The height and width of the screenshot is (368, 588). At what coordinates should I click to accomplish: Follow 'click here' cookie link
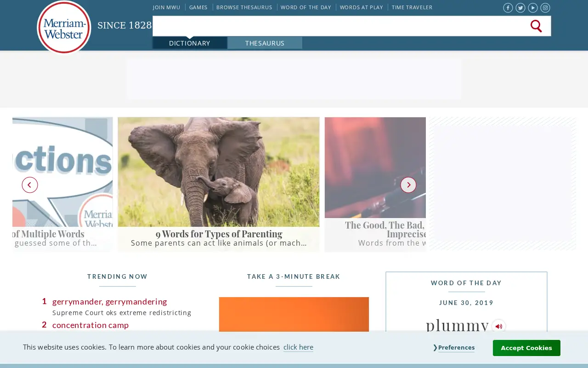(x=298, y=347)
